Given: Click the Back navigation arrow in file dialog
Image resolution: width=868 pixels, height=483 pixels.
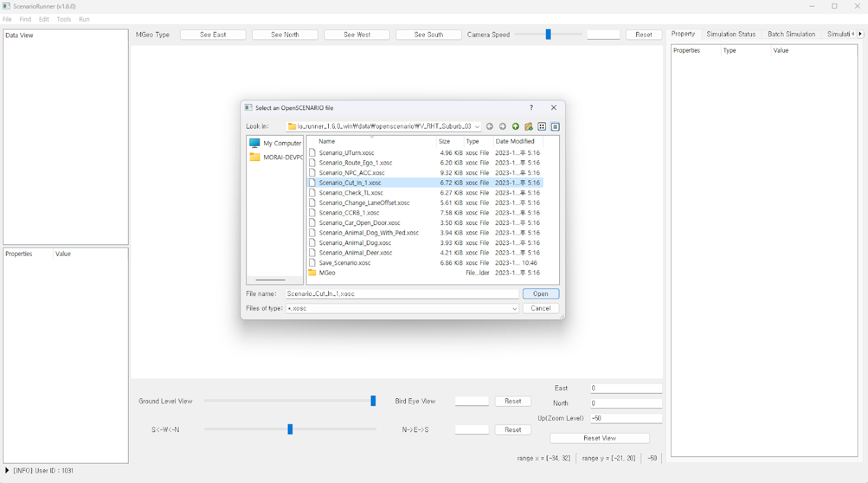Looking at the screenshot, I should (x=489, y=126).
